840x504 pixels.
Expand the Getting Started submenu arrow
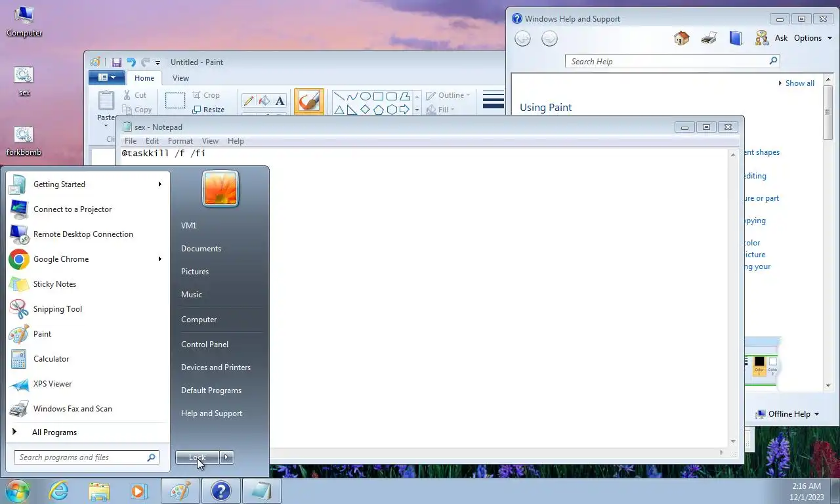[159, 184]
